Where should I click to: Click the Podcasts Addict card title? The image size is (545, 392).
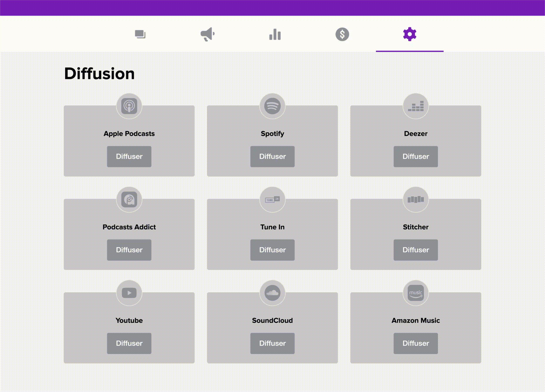pos(129,227)
